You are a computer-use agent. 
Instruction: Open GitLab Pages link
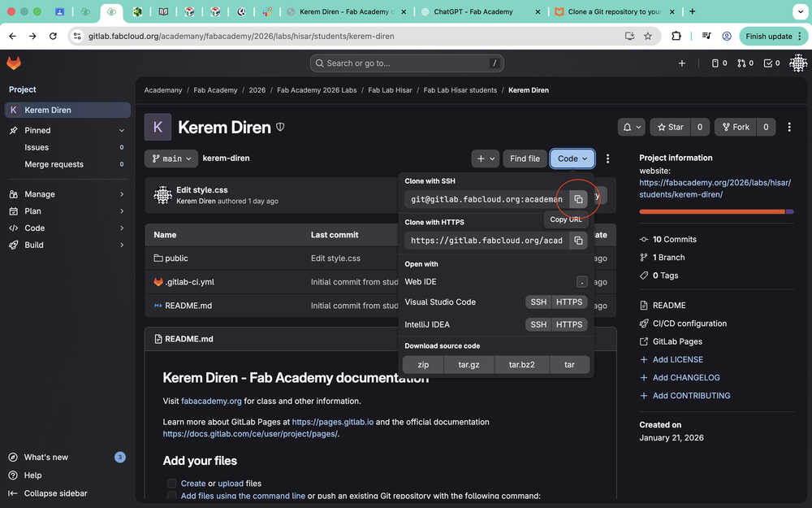pyautogui.click(x=677, y=341)
